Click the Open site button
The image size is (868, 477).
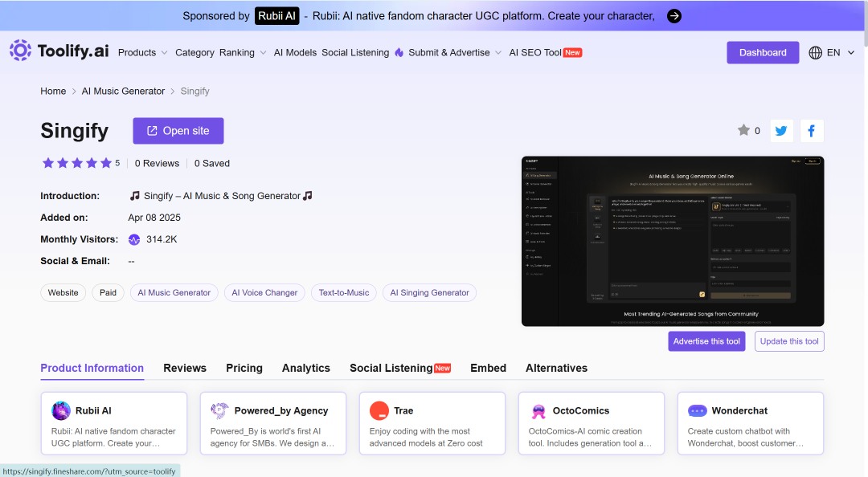tap(178, 131)
